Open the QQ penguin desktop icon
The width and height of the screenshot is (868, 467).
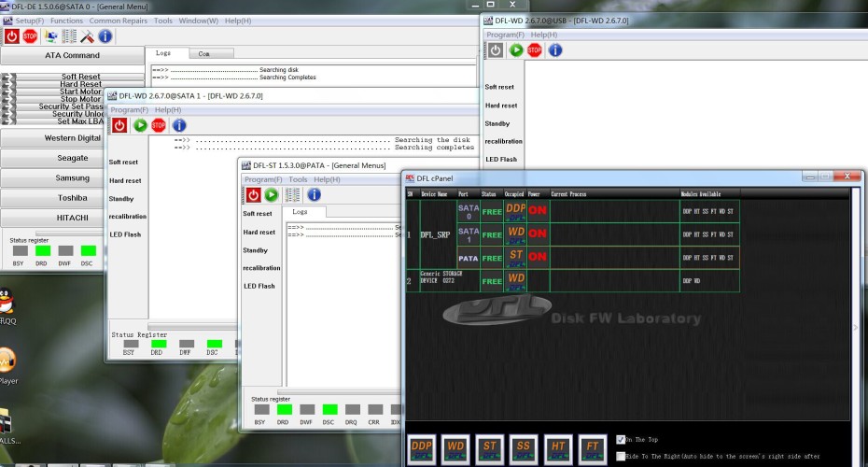click(7, 302)
